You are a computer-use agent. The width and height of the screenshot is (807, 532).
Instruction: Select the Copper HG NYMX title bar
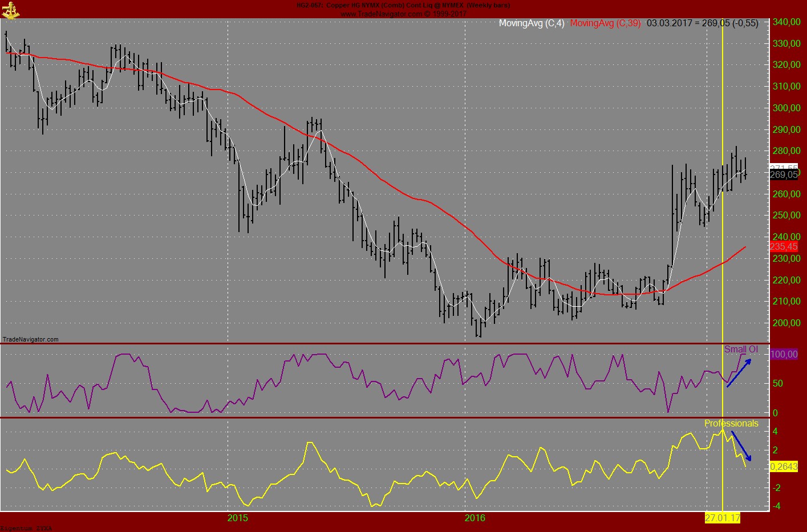coord(402,5)
